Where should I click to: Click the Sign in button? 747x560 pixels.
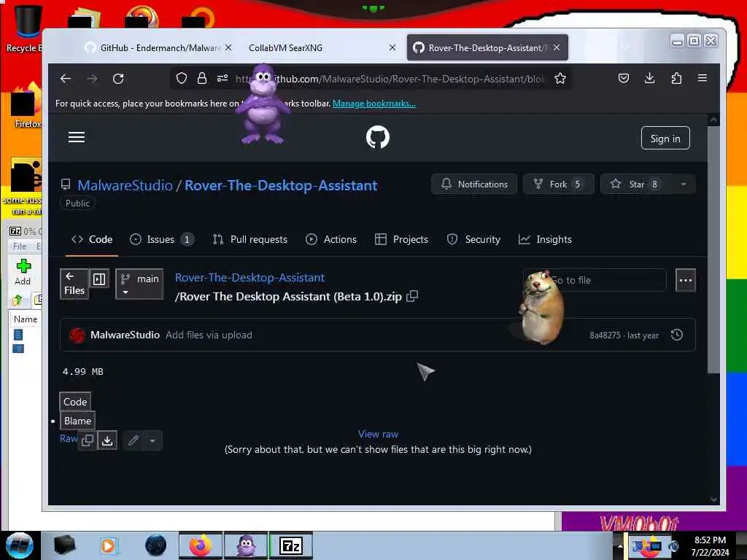point(665,138)
